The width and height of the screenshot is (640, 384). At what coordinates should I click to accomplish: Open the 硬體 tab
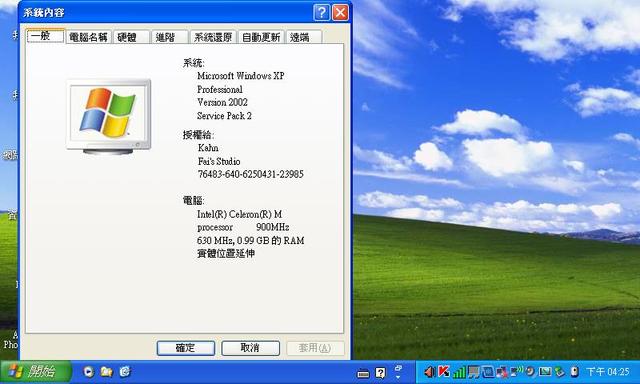(131, 37)
